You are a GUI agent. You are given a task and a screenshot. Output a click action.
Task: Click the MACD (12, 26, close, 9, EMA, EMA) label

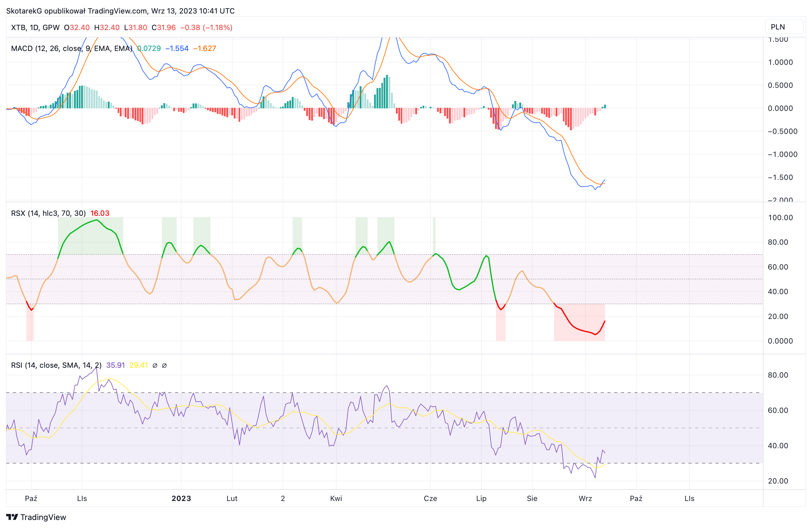point(72,49)
